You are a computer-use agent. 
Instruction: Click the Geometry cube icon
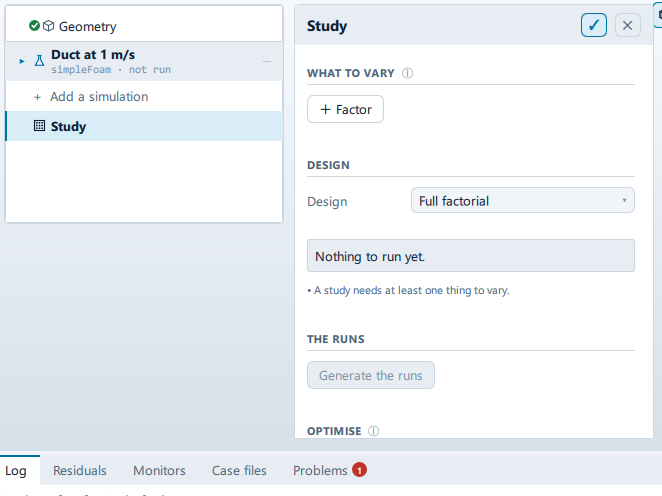click(x=49, y=26)
